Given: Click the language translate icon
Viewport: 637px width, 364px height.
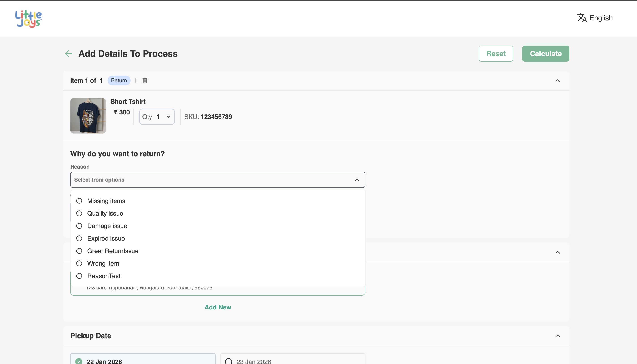Looking at the screenshot, I should 582,18.
